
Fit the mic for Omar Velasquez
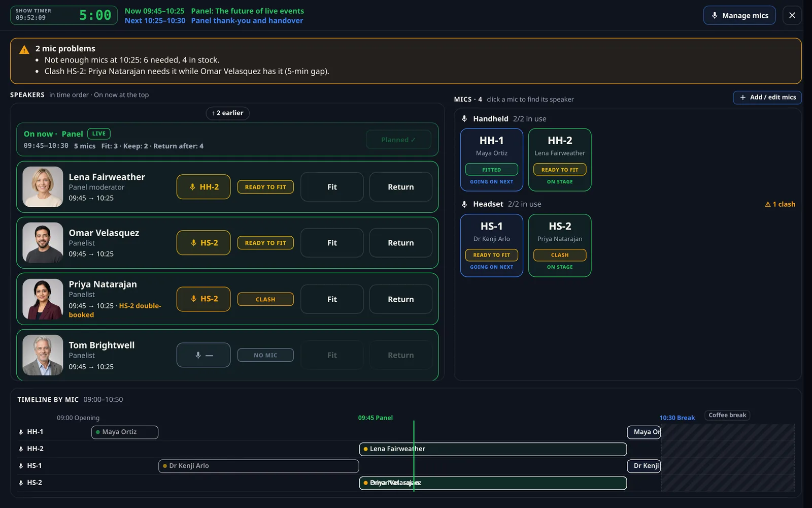[332, 243]
